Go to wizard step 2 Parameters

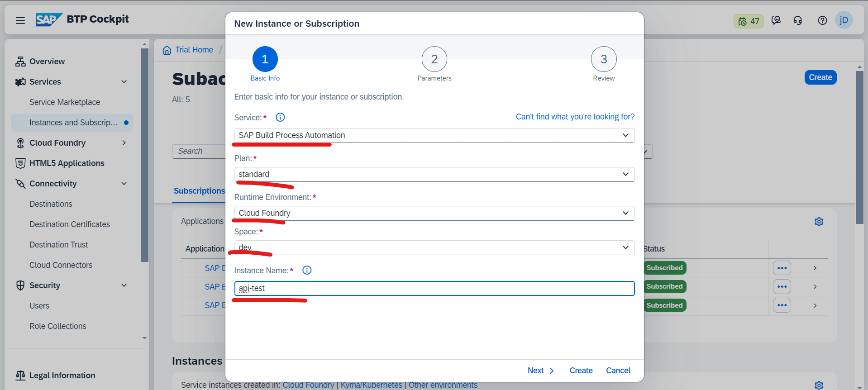click(x=434, y=59)
